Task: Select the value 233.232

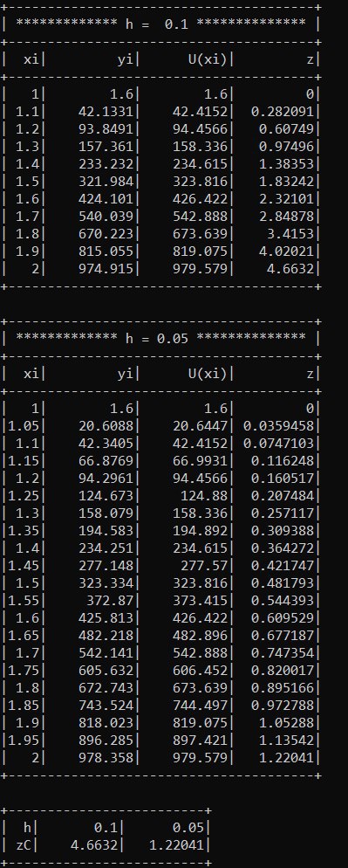Action: tap(106, 164)
